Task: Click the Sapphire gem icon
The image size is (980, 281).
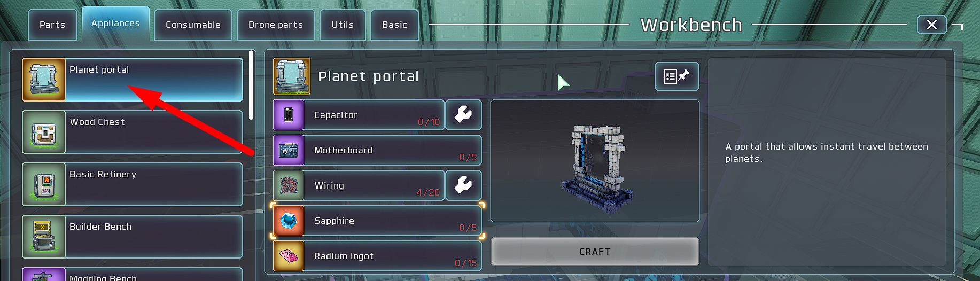Action: [289, 221]
